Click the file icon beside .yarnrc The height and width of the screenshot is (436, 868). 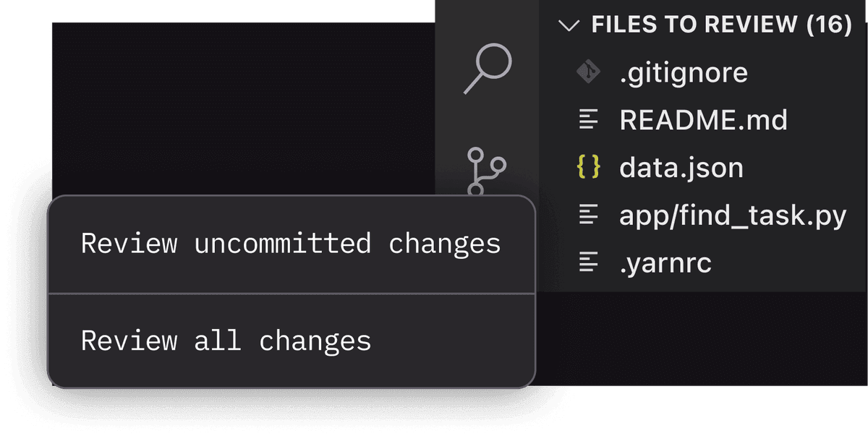point(589,262)
